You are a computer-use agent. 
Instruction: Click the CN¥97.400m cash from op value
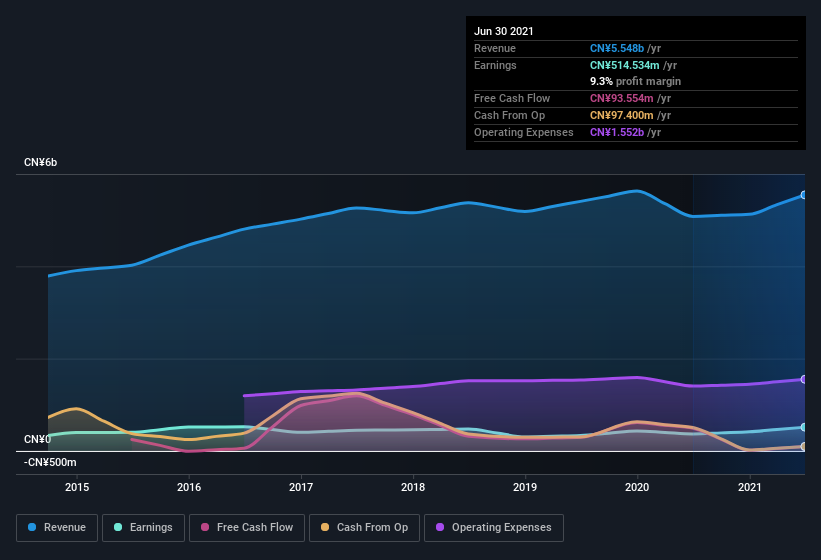pyautogui.click(x=622, y=115)
